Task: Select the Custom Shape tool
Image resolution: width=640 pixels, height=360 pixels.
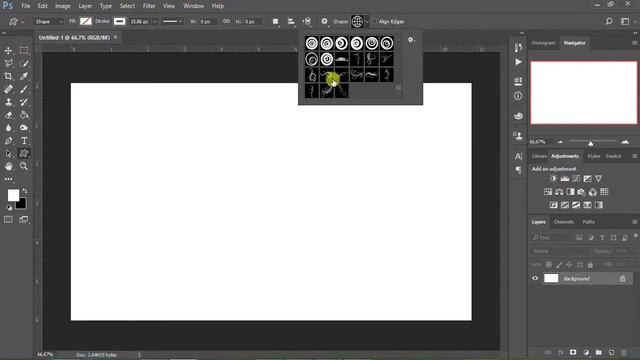Action: tap(24, 153)
